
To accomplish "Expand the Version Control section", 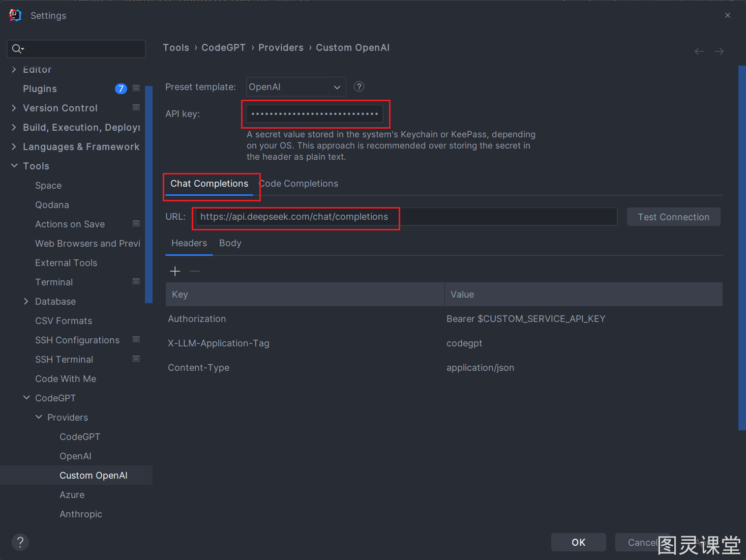I will pyautogui.click(x=14, y=108).
